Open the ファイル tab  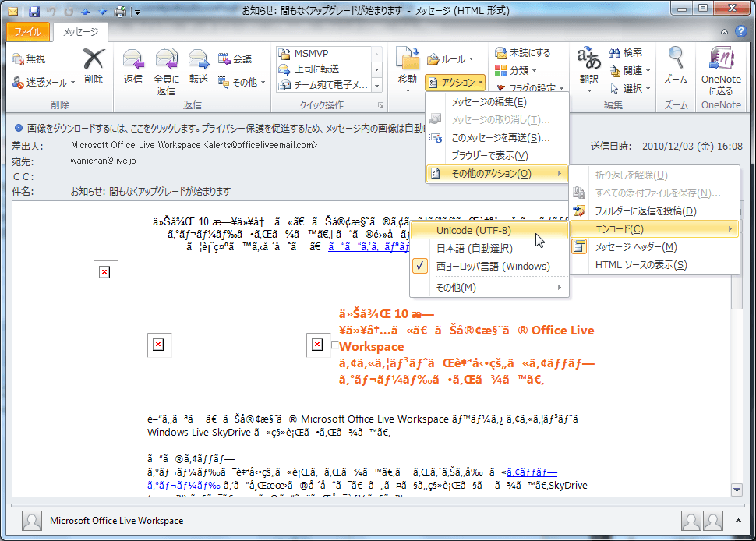pyautogui.click(x=27, y=32)
